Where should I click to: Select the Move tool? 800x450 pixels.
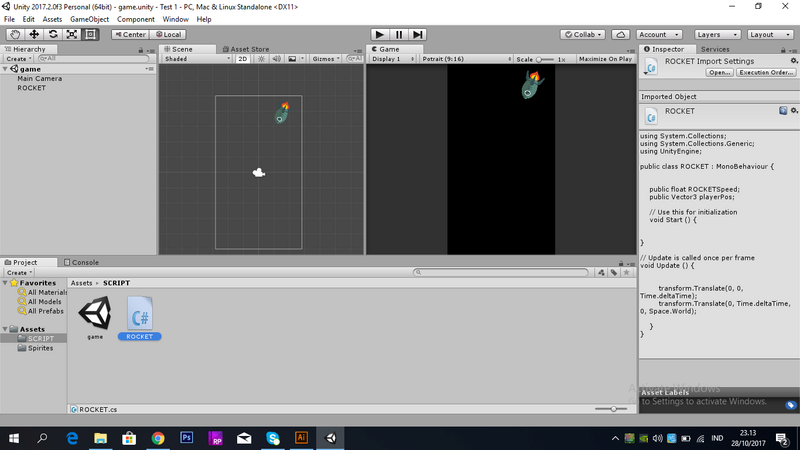point(34,34)
